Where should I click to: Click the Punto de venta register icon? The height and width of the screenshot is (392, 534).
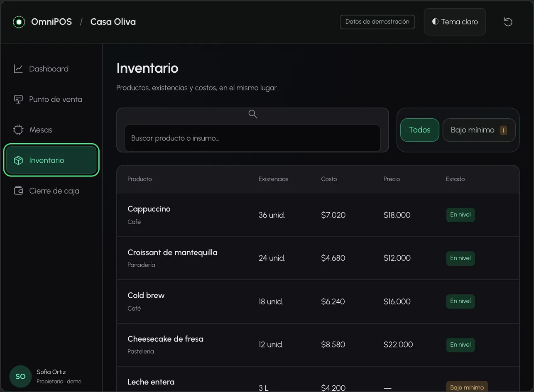(x=18, y=99)
